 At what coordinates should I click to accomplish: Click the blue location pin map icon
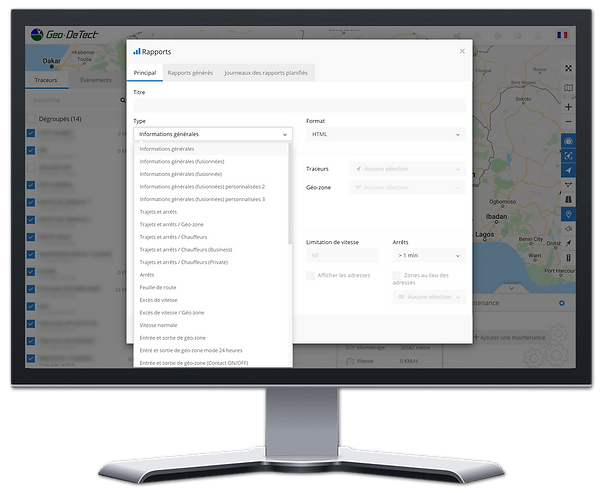point(568,214)
